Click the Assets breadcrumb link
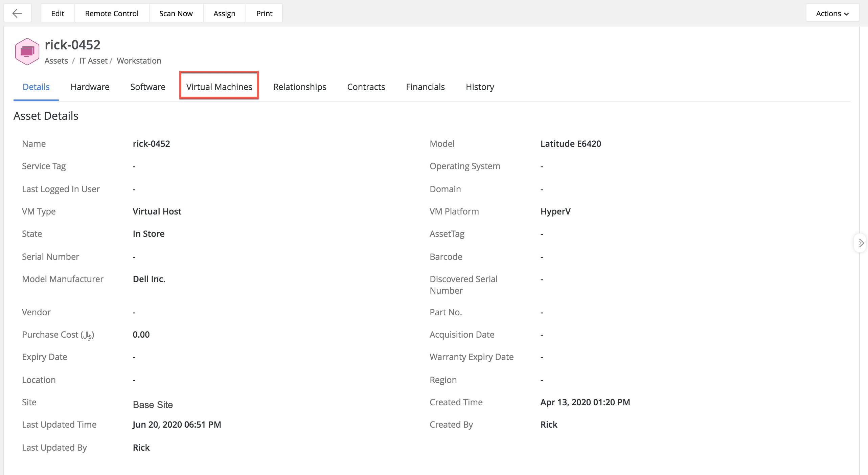Viewport: 868px width, 475px height. tap(56, 61)
